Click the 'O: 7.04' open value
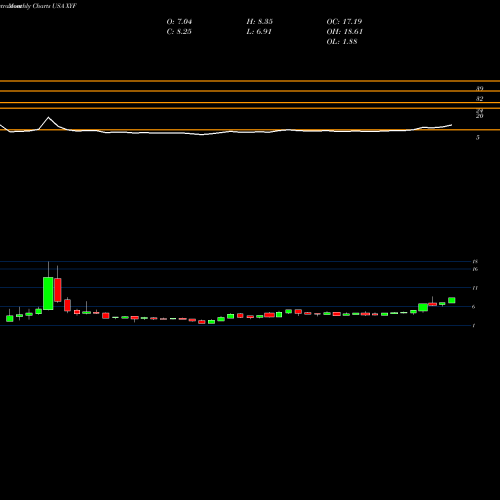Image resolution: width=500 pixels, height=500 pixels. [x=179, y=22]
